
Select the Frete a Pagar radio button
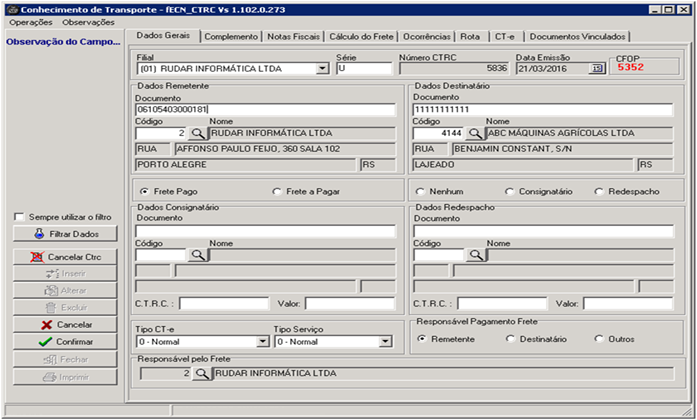277,192
